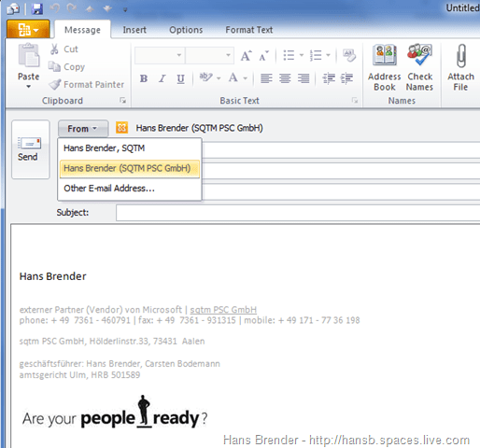Image resolution: width=480 pixels, height=448 pixels.
Task: Click the Redo arrow in quick access toolbar
Action: coord(72,8)
